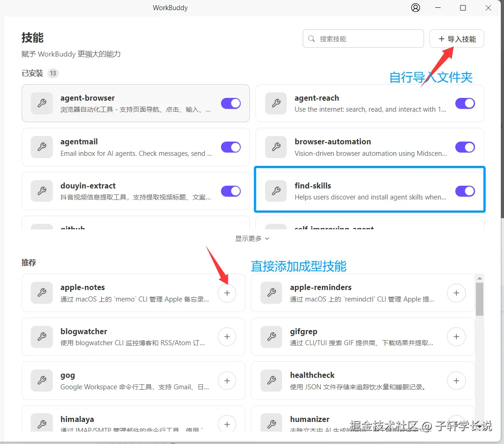The height and width of the screenshot is (444, 504).
Task: Click the scrollbar up arrow
Action: click(x=480, y=279)
